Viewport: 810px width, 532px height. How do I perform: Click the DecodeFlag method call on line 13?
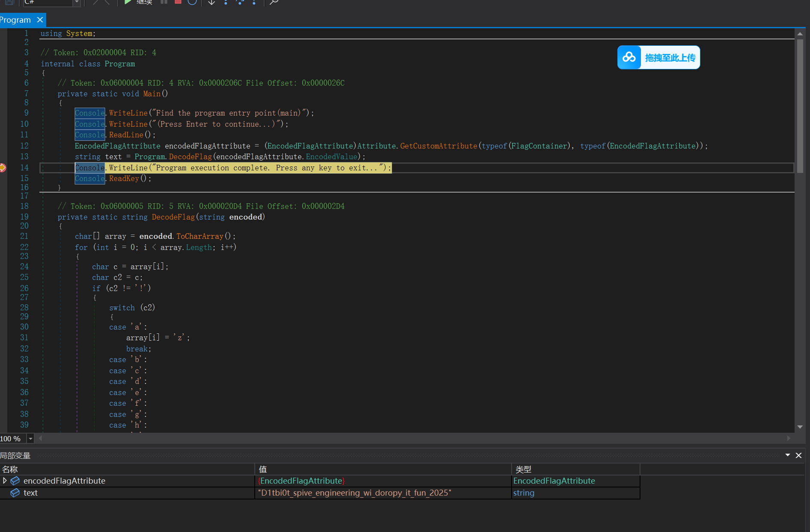pyautogui.click(x=190, y=157)
